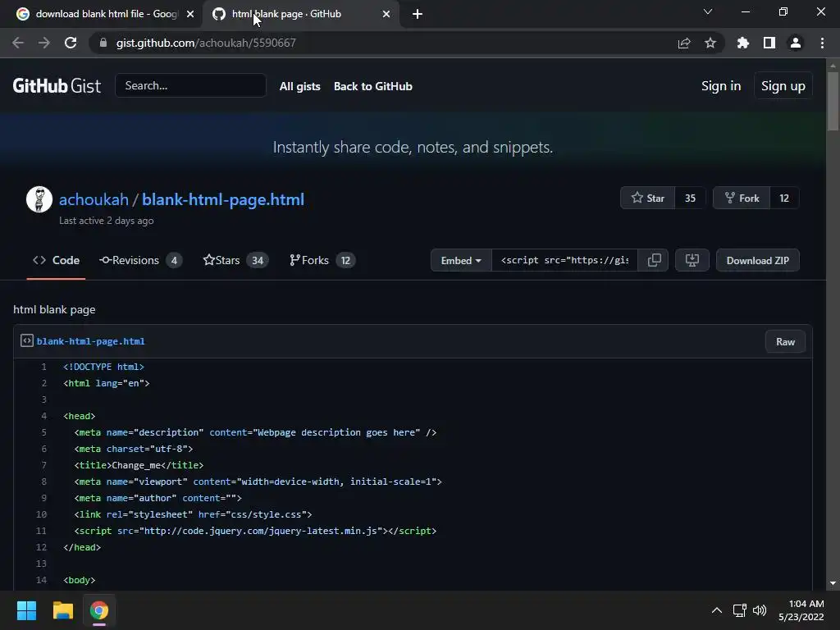The image size is (840, 630).
Task: Click the browser forward arrow
Action: (44, 43)
